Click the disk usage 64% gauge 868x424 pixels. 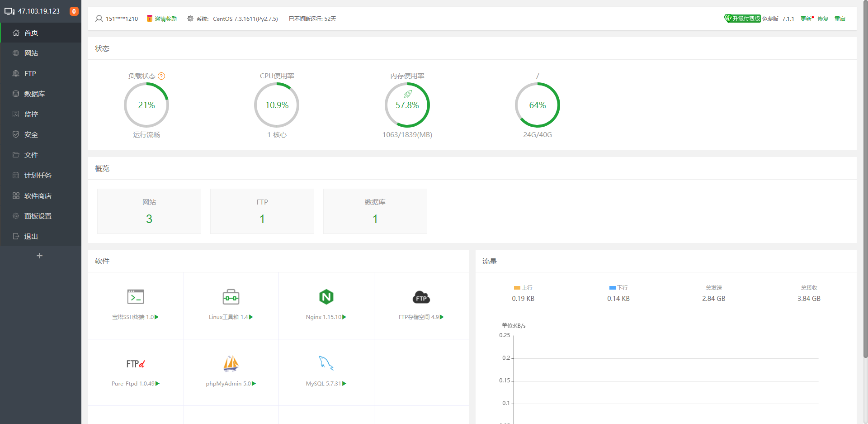point(538,105)
